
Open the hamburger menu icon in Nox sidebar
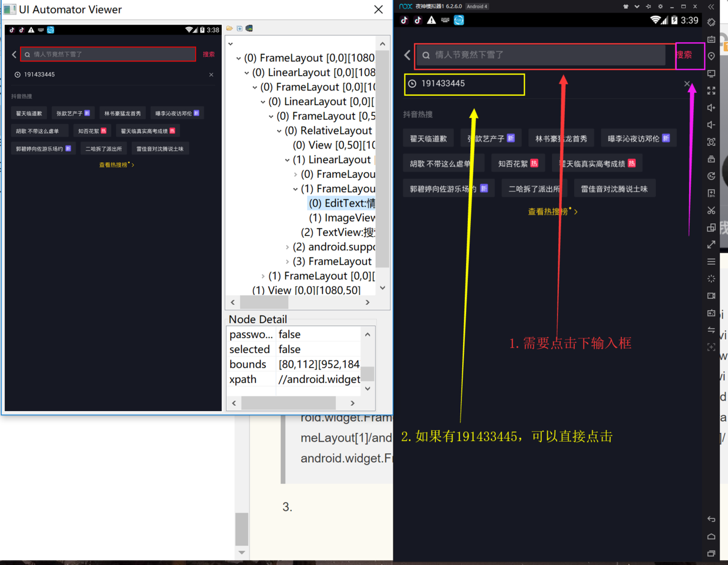[711, 261]
